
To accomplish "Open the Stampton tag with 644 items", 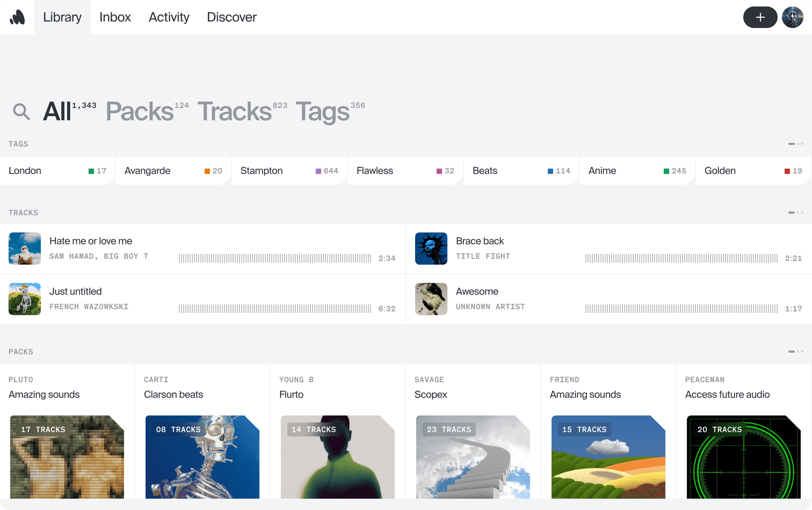I will point(289,171).
